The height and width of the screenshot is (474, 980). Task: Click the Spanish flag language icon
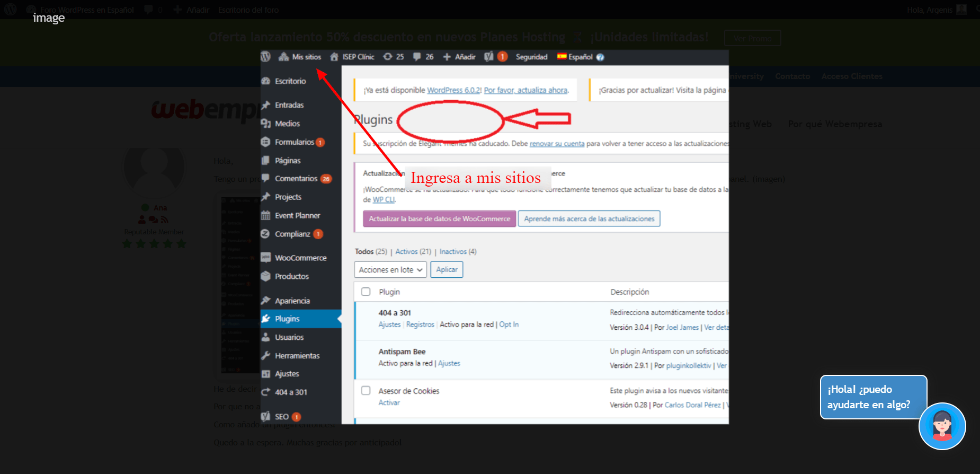562,56
